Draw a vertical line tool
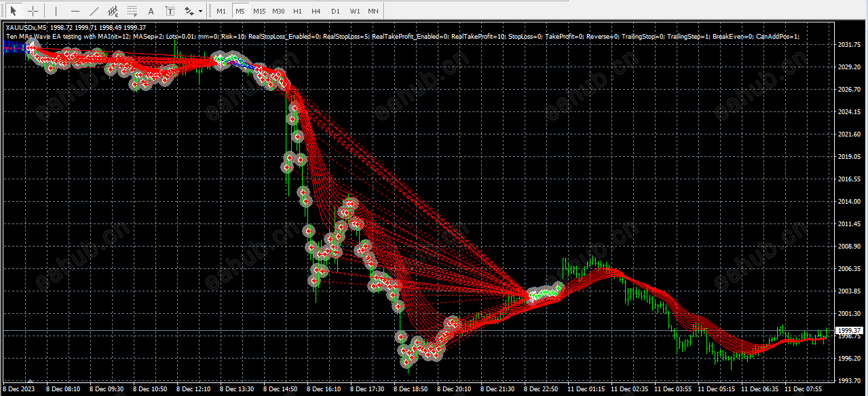 click(56, 11)
